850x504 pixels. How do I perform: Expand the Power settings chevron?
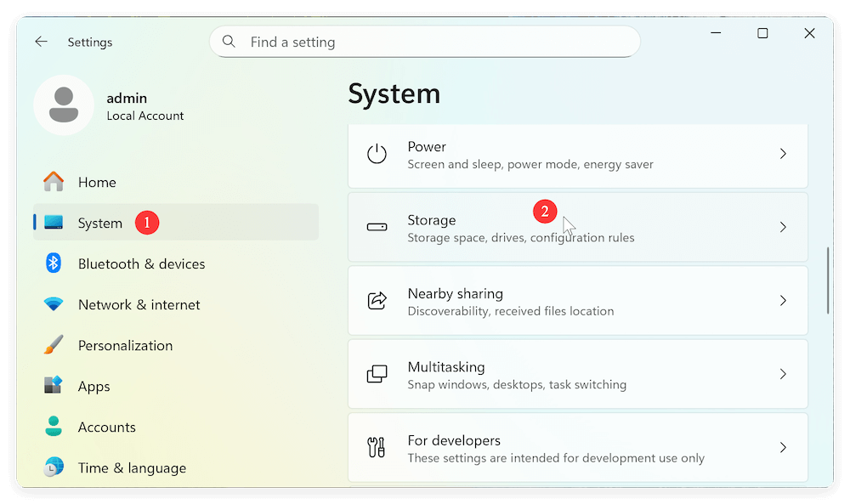pyautogui.click(x=783, y=154)
